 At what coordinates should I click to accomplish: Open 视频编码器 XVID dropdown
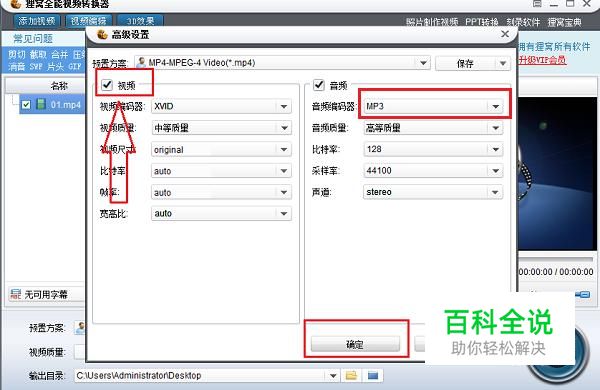221,106
